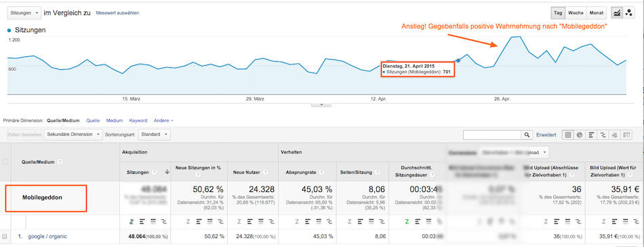Viewport: 644px width, 247px height.
Task: Expand the Andere dimension dropdown
Action: pyautogui.click(x=163, y=121)
